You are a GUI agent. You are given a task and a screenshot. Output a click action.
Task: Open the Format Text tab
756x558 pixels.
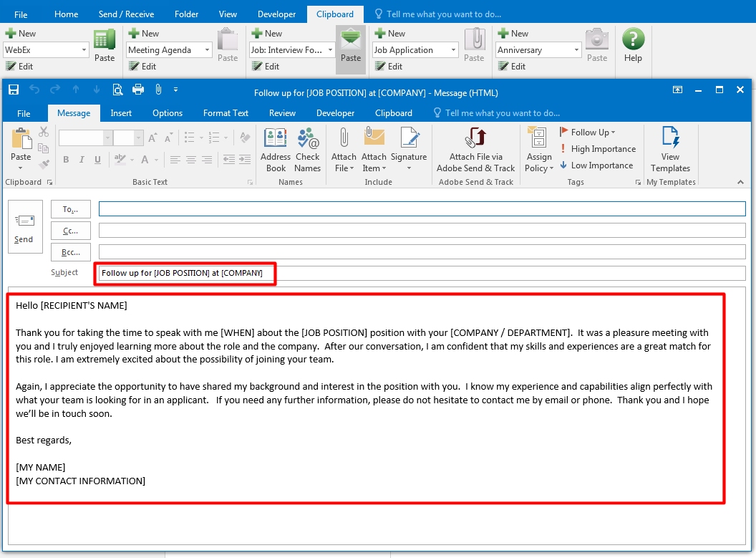[x=226, y=113]
